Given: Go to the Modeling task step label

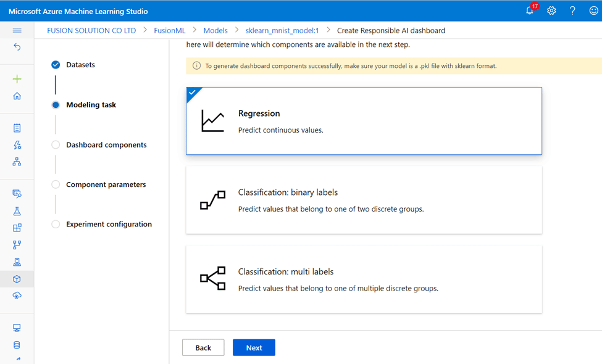Looking at the screenshot, I should [91, 105].
